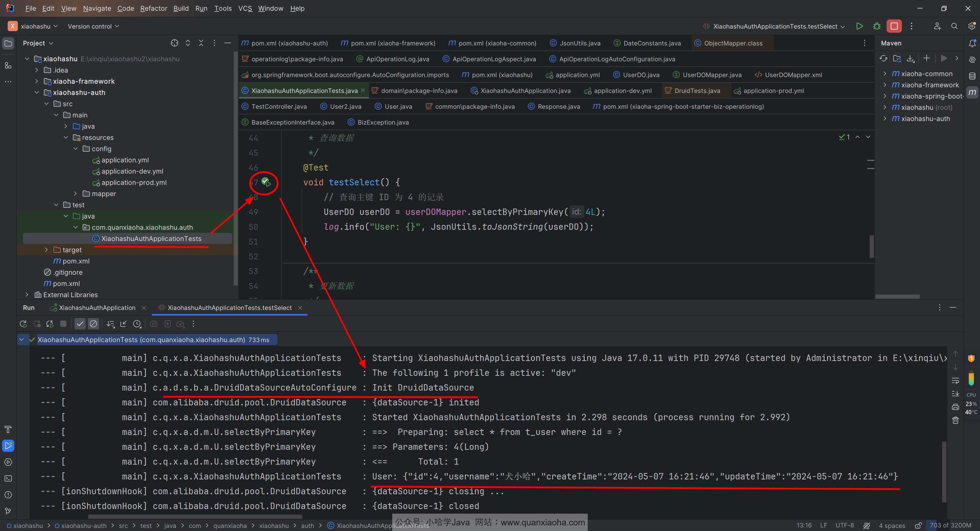The image size is (980, 531).
Task: Click the console horizontal scrollbar
Action: [195, 516]
